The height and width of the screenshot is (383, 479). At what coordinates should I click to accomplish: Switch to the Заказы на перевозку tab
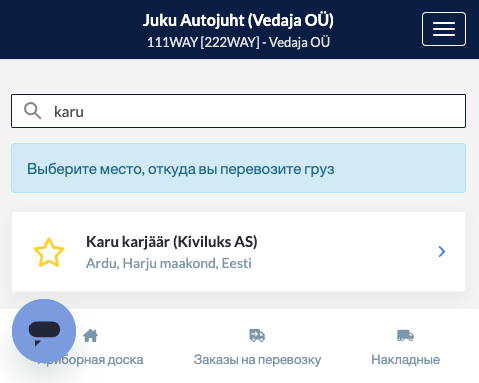[x=257, y=347]
